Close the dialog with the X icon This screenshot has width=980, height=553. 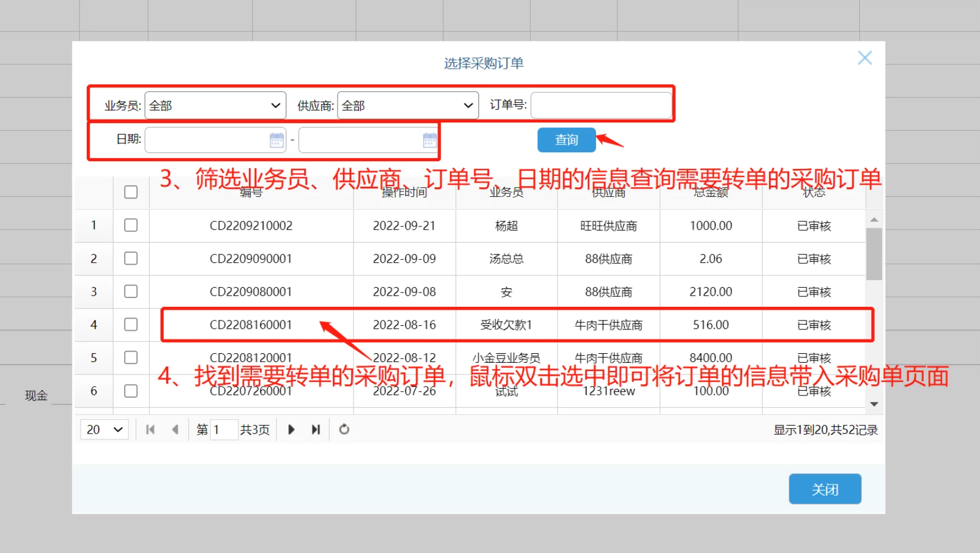(865, 58)
